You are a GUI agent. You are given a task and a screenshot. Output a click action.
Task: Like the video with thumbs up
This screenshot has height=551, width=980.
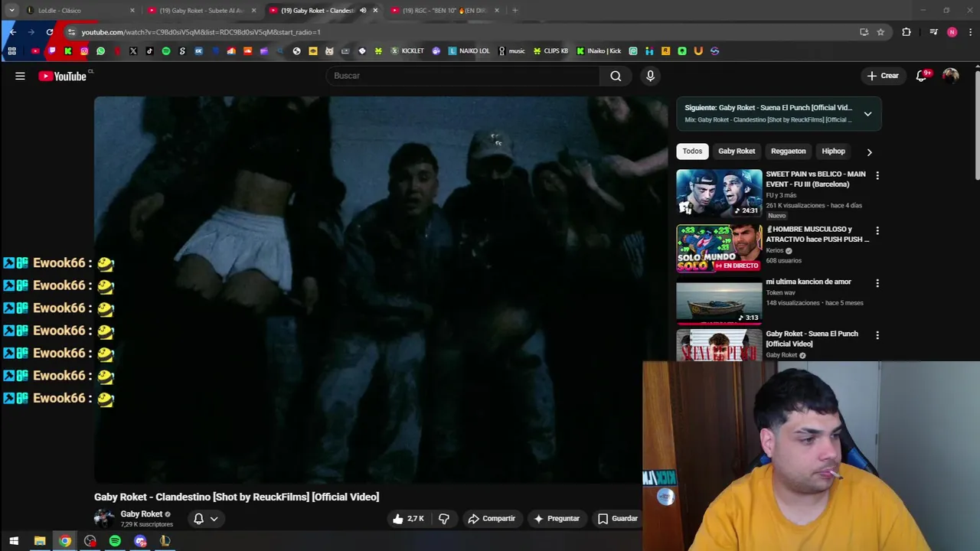[408, 518]
